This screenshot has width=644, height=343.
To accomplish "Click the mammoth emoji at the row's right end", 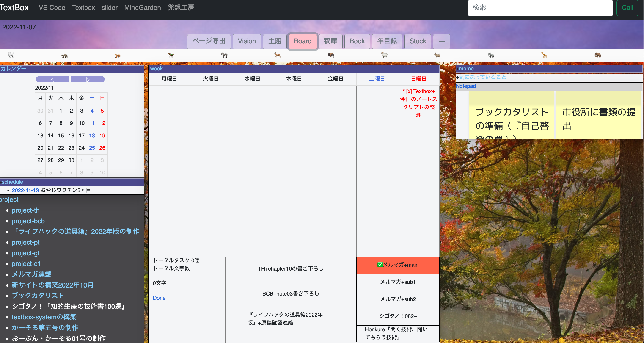I will pyautogui.click(x=597, y=55).
